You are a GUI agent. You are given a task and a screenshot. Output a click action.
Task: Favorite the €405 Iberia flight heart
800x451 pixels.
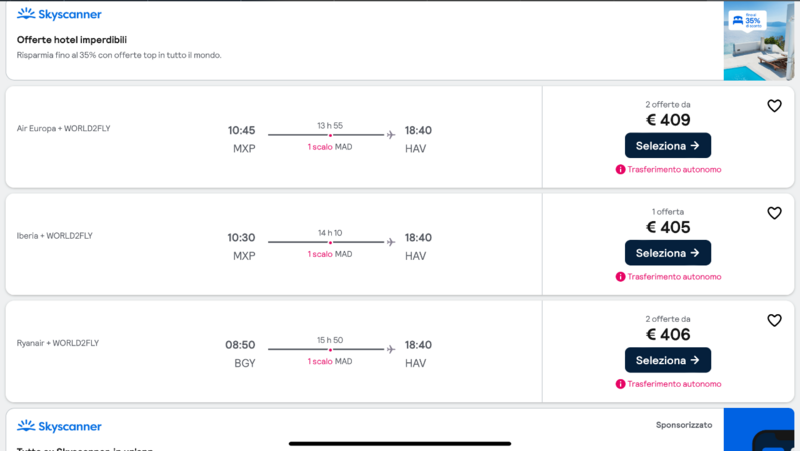[x=774, y=213]
